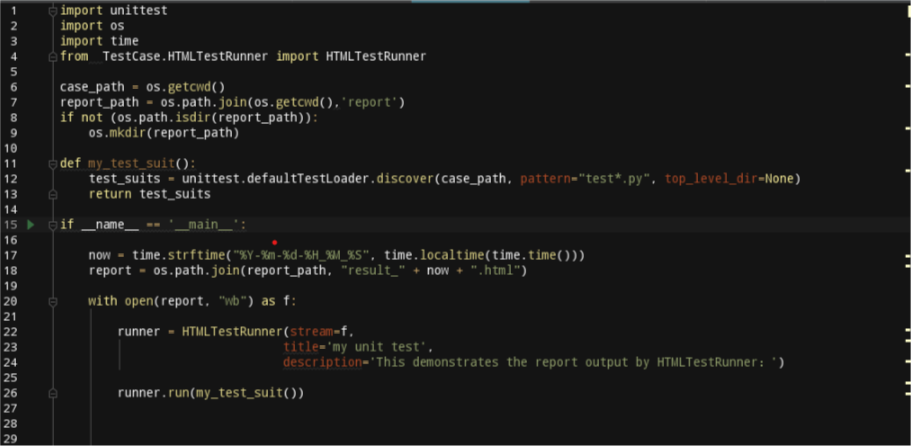The image size is (911, 446).
Task: Click the '__main__' string on line 15
Action: [206, 224]
